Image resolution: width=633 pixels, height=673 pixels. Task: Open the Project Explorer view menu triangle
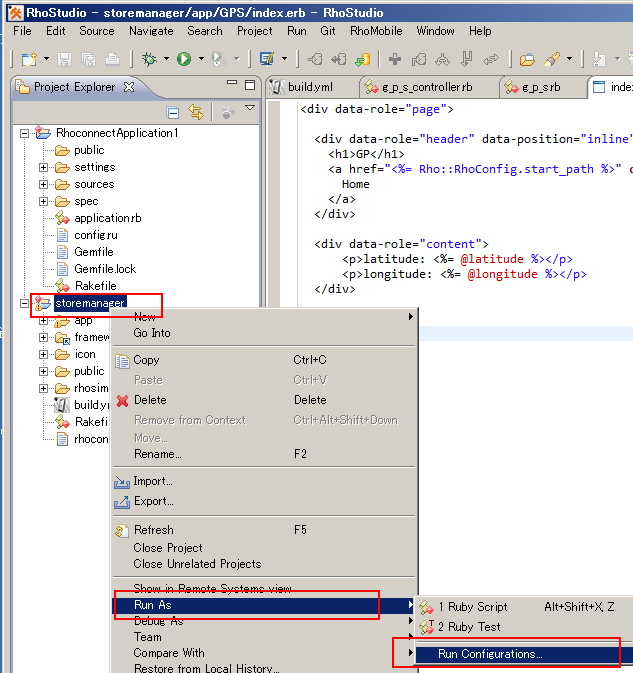click(x=250, y=108)
